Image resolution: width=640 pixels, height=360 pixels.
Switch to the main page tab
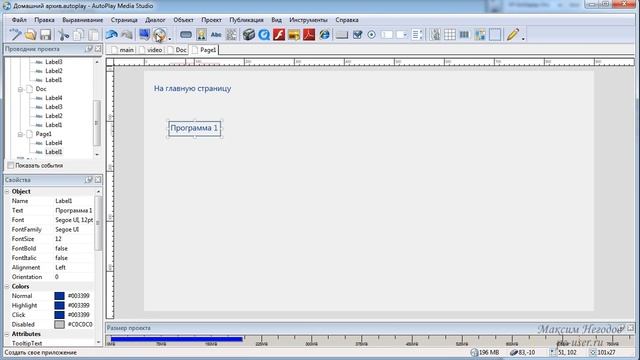122,50
